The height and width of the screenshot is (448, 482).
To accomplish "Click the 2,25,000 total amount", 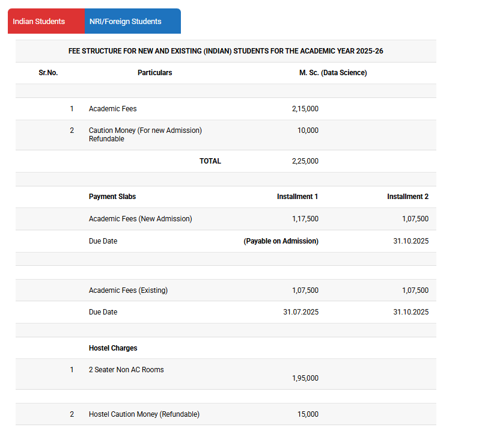I will click(x=305, y=161).
